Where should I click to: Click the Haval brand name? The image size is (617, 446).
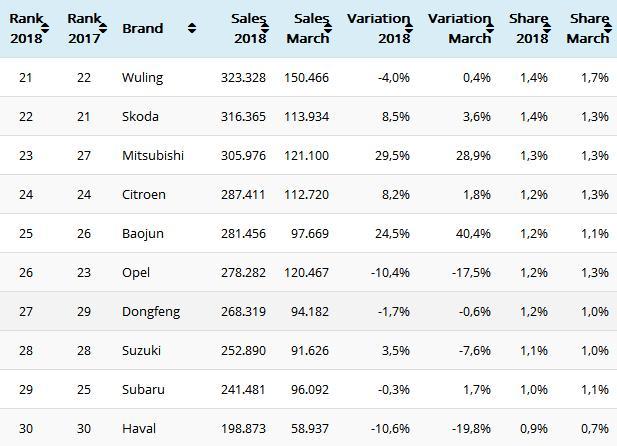[x=140, y=428]
